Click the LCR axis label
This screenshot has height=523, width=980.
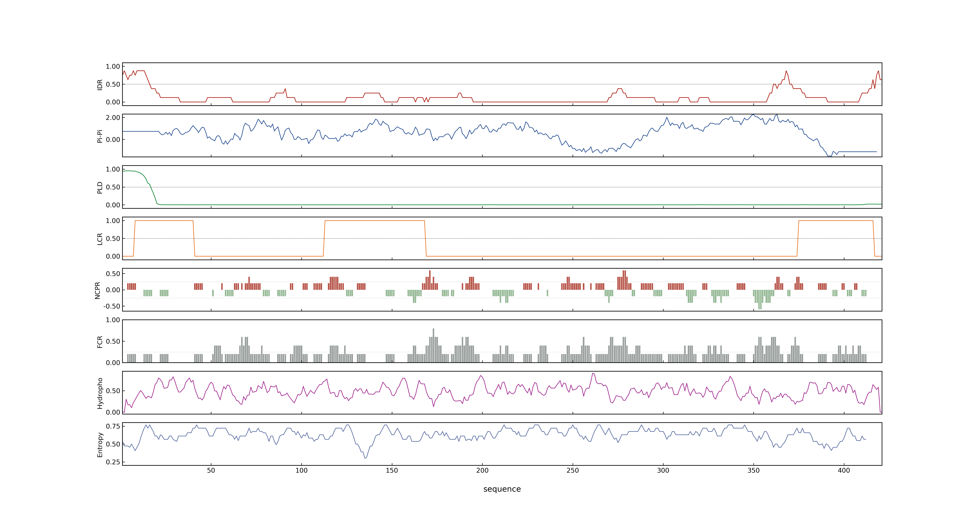click(x=100, y=239)
